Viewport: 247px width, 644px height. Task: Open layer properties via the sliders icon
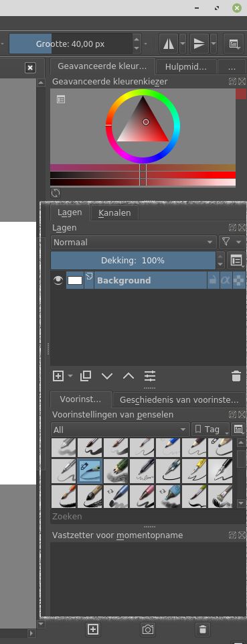click(x=150, y=376)
